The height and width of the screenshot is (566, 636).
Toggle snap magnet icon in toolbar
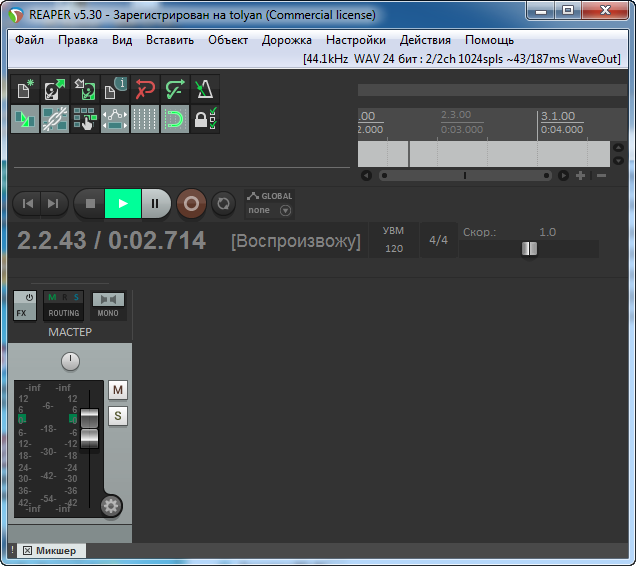[175, 120]
